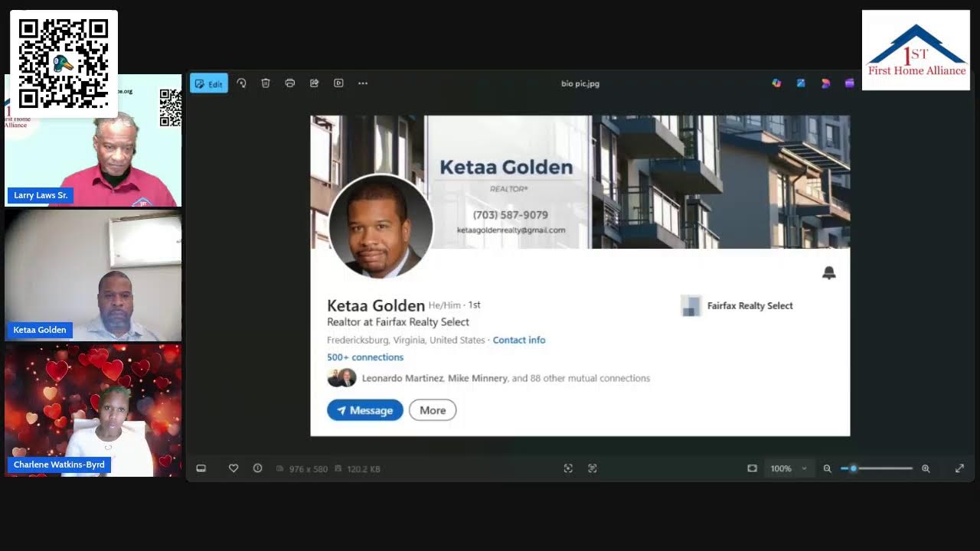Open the three-dot See more menu

pyautogui.click(x=363, y=83)
